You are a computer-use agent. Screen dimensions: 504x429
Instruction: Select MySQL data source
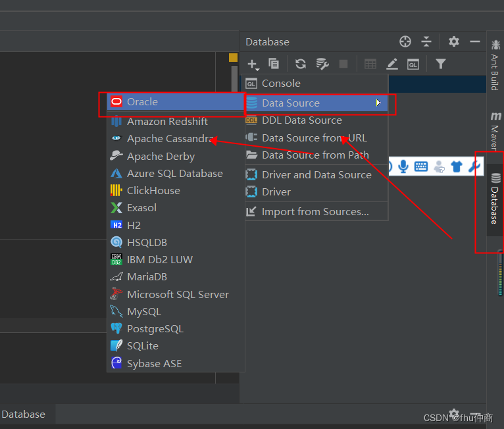pos(176,312)
